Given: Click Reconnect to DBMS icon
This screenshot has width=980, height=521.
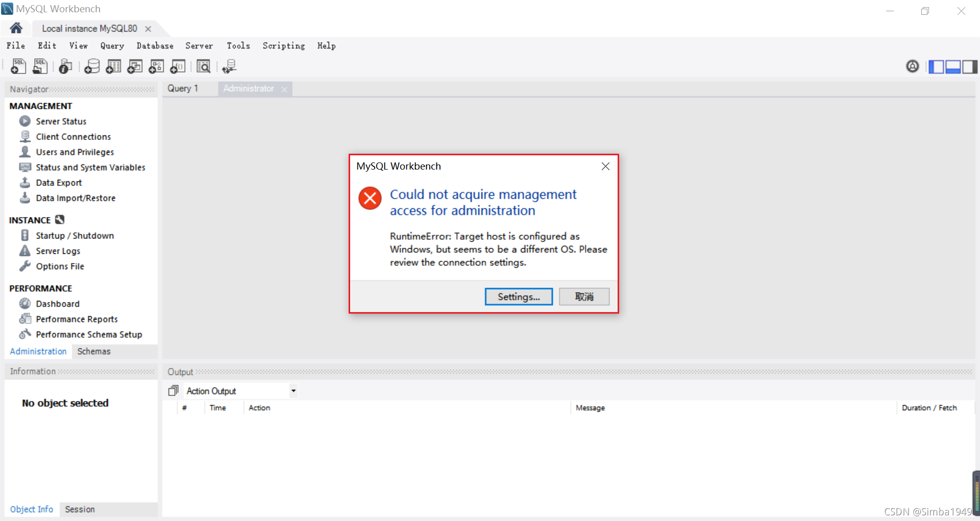Looking at the screenshot, I should (229, 66).
